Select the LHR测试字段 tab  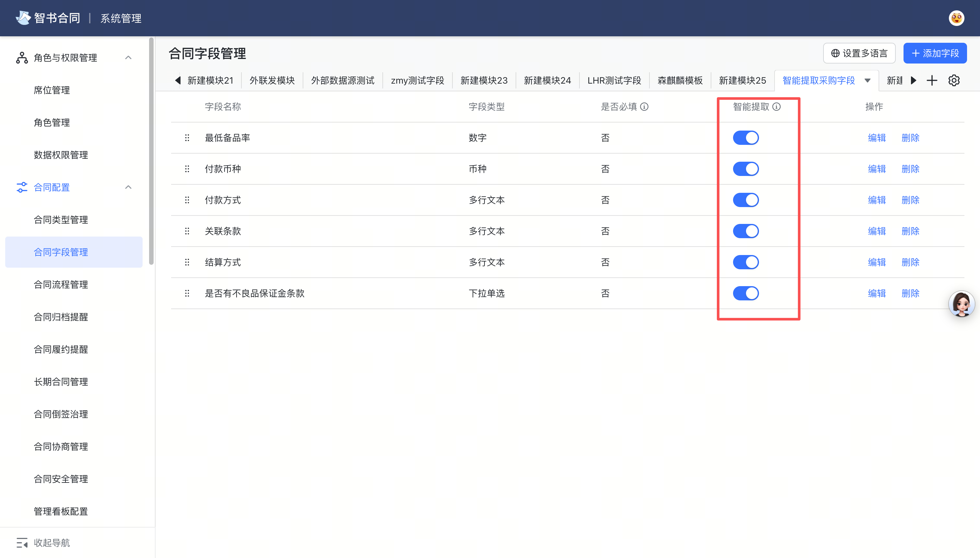[x=614, y=80]
